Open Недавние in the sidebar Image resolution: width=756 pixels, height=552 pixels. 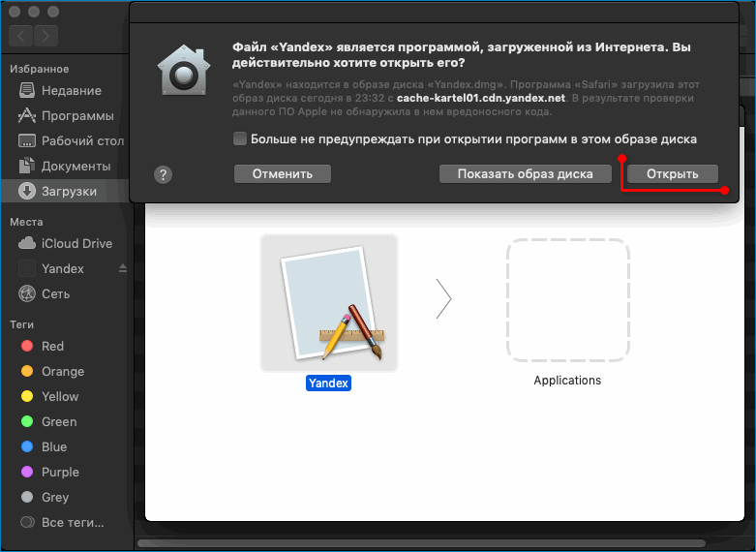coord(66,91)
